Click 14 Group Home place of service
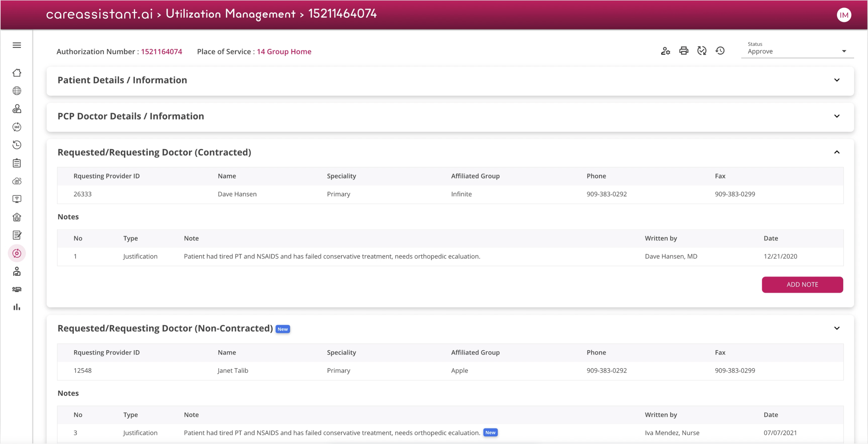The width and height of the screenshot is (868, 444). (x=284, y=51)
